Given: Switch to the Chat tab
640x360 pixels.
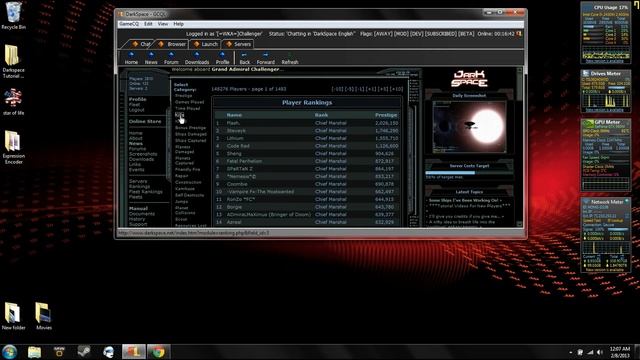Looking at the screenshot, I should tap(141, 44).
